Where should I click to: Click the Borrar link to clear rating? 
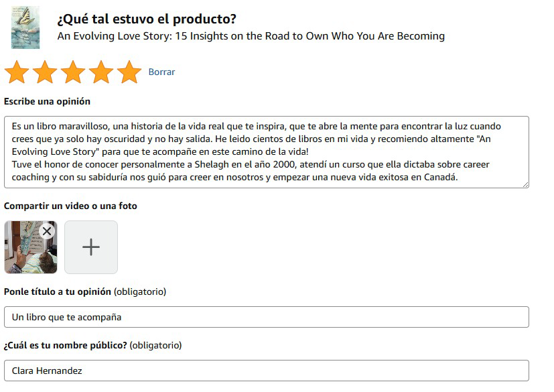click(161, 72)
